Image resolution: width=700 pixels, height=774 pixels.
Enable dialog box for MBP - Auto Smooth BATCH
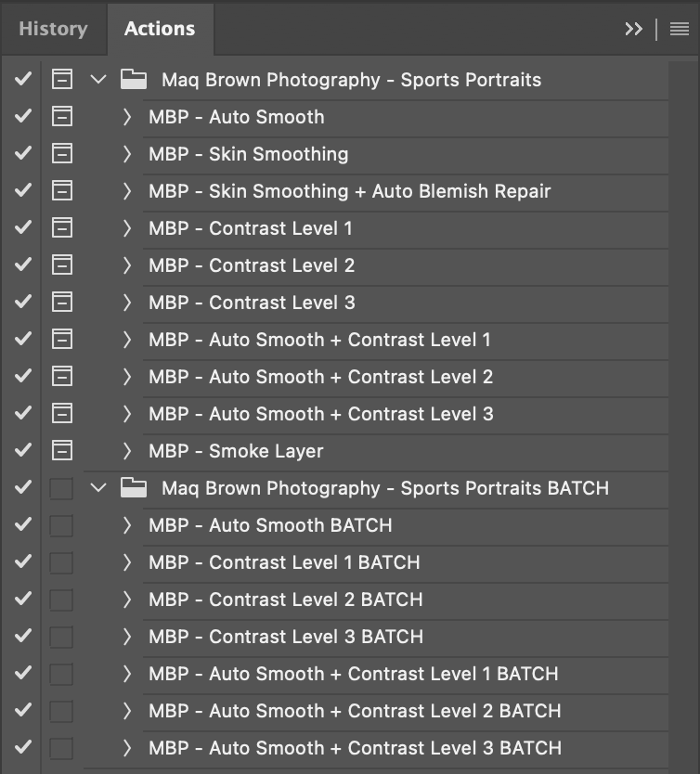pyautogui.click(x=61, y=525)
